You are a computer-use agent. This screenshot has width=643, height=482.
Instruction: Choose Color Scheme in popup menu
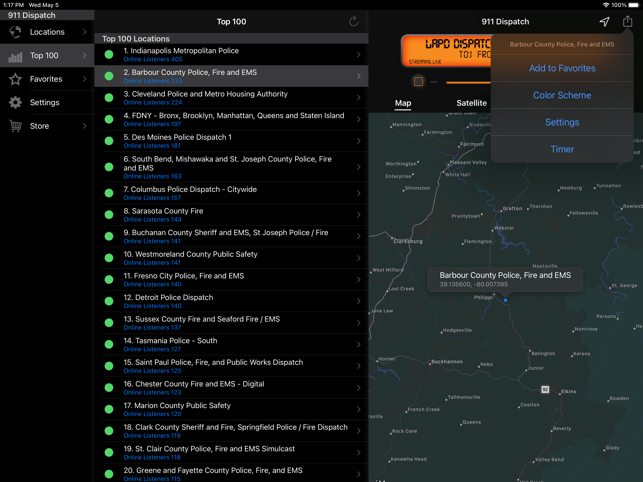pyautogui.click(x=562, y=95)
